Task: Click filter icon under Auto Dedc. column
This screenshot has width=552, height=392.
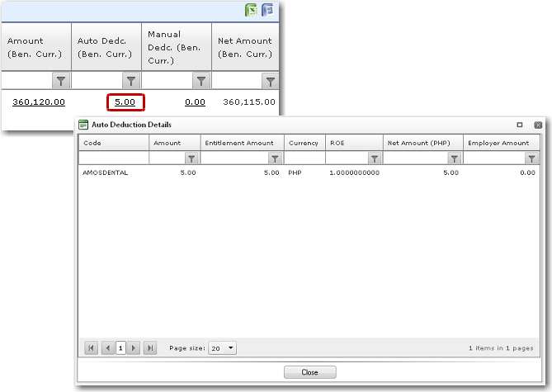Action: point(130,81)
